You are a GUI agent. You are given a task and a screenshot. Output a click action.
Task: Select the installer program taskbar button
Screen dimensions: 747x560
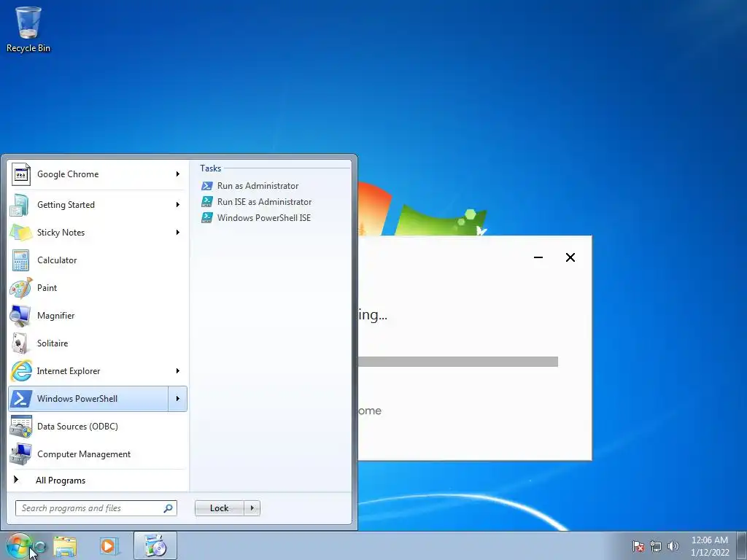[155, 545]
